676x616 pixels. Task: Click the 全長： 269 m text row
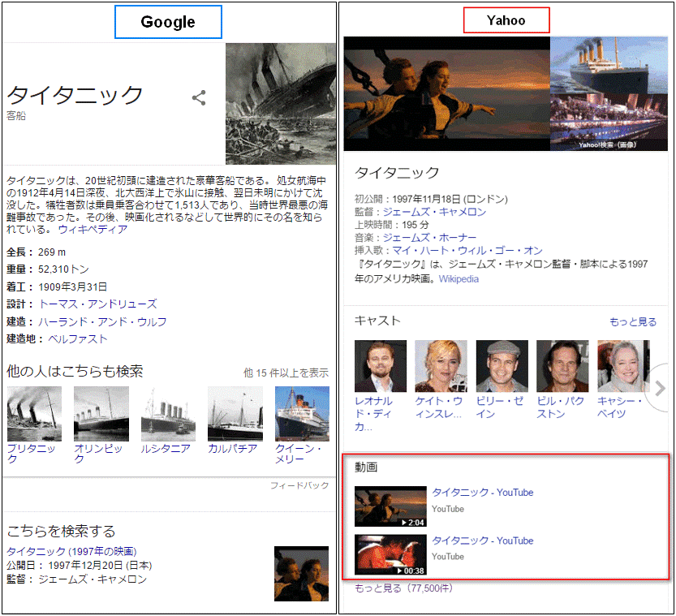tap(37, 252)
